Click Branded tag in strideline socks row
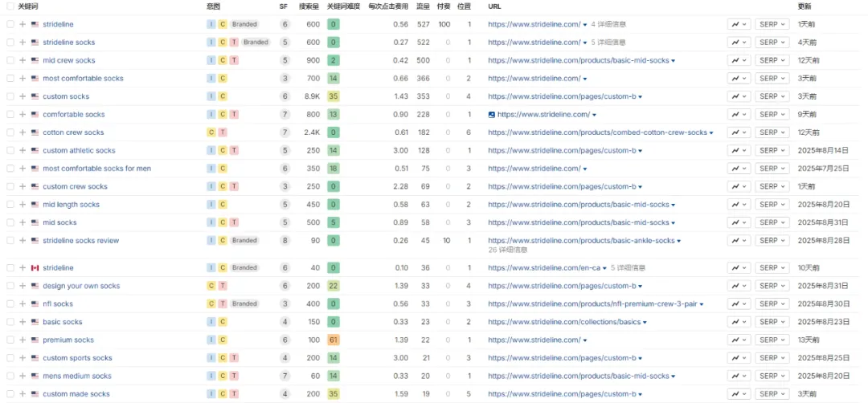868x403 pixels. point(256,42)
